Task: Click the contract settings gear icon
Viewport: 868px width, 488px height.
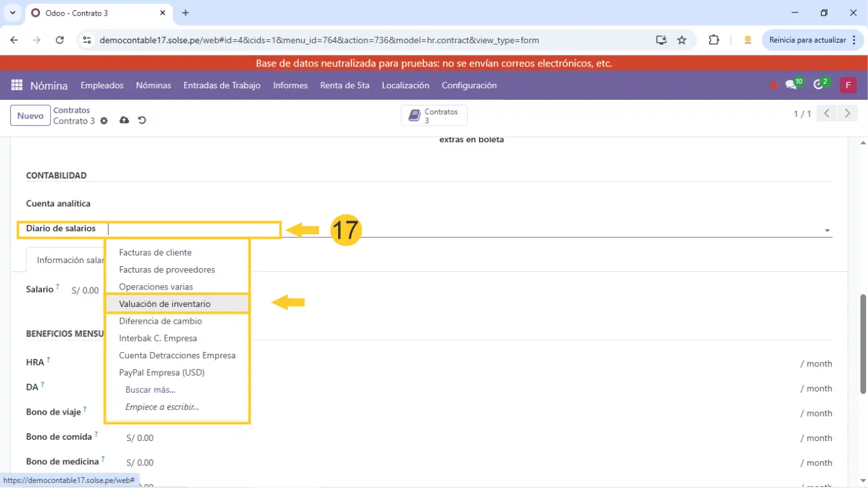Action: (104, 121)
